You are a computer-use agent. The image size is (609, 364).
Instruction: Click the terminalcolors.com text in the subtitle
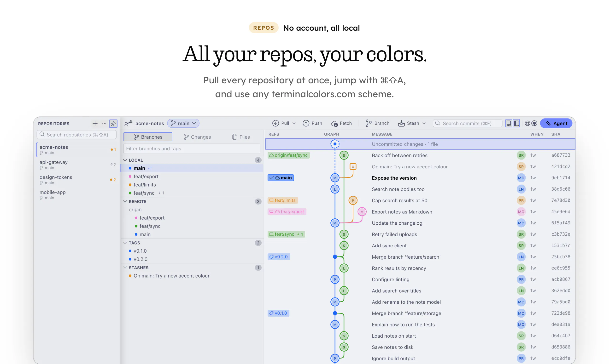[313, 94]
